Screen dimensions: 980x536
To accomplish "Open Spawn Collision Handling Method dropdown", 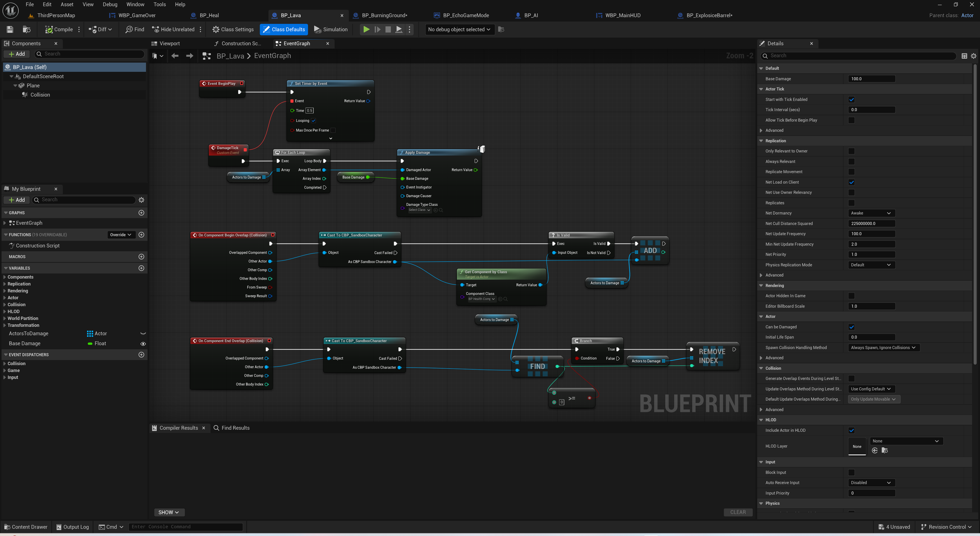I will pos(884,348).
